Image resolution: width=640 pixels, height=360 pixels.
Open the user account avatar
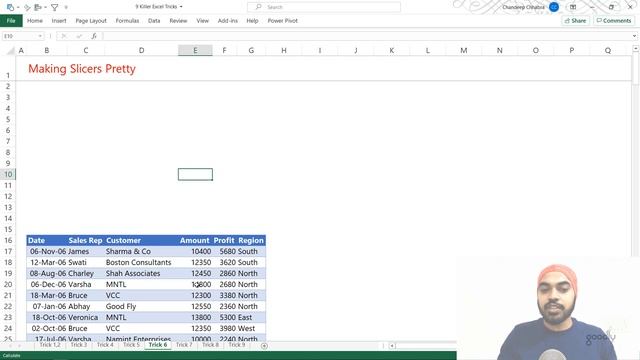553,7
